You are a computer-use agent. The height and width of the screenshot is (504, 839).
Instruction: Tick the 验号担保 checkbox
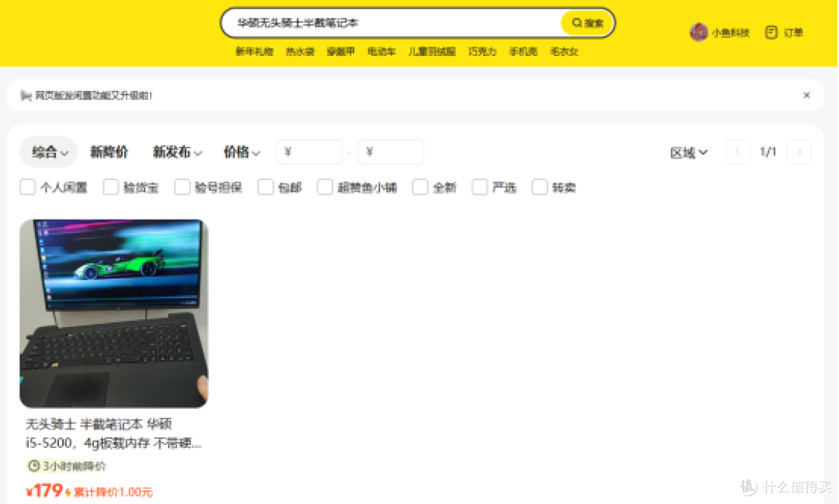pyautogui.click(x=182, y=187)
